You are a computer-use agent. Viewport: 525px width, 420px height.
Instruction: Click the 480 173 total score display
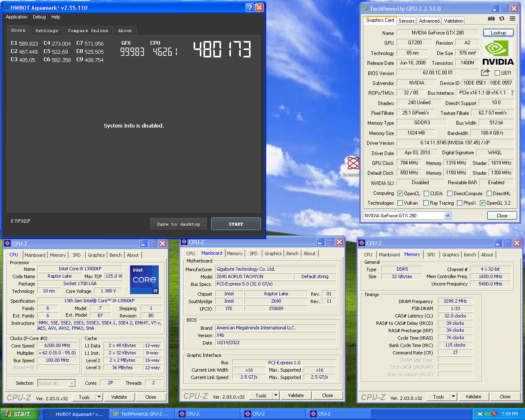coord(222,49)
